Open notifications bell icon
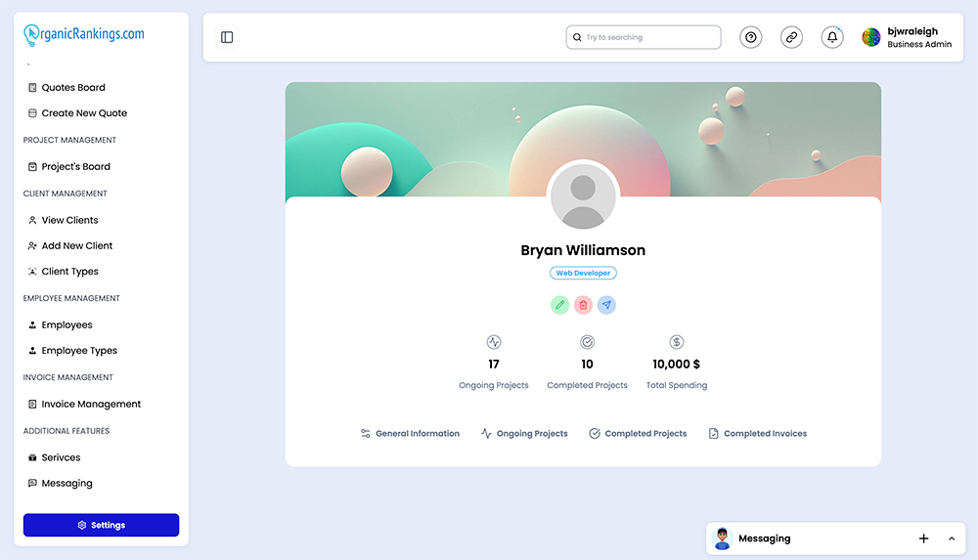The image size is (978, 560). pyautogui.click(x=832, y=37)
